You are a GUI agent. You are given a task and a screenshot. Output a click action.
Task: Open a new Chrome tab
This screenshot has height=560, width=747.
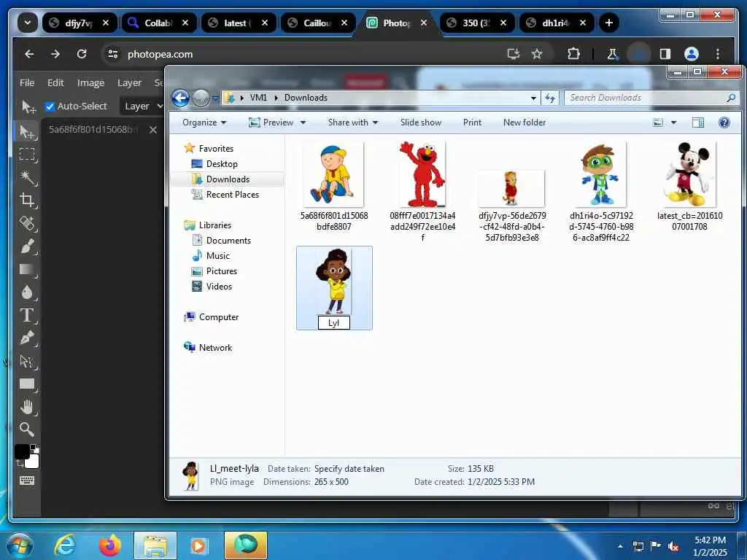(x=609, y=23)
